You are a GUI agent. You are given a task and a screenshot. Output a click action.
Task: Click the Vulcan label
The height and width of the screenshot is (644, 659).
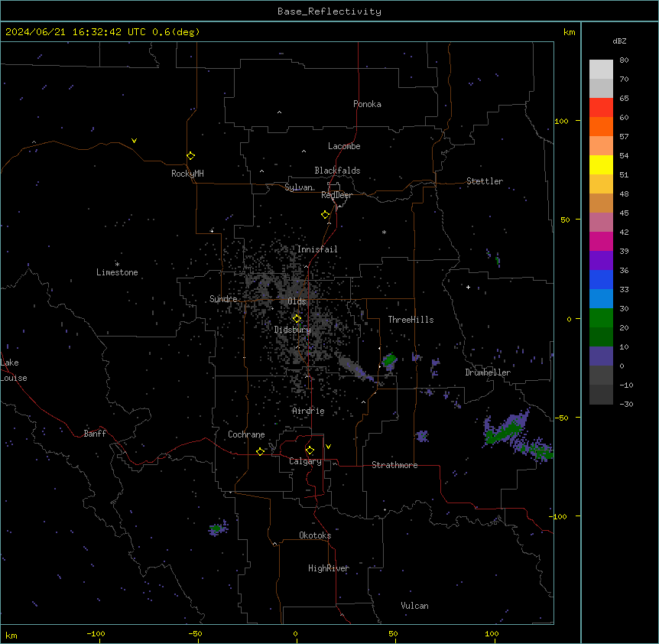[x=415, y=606]
